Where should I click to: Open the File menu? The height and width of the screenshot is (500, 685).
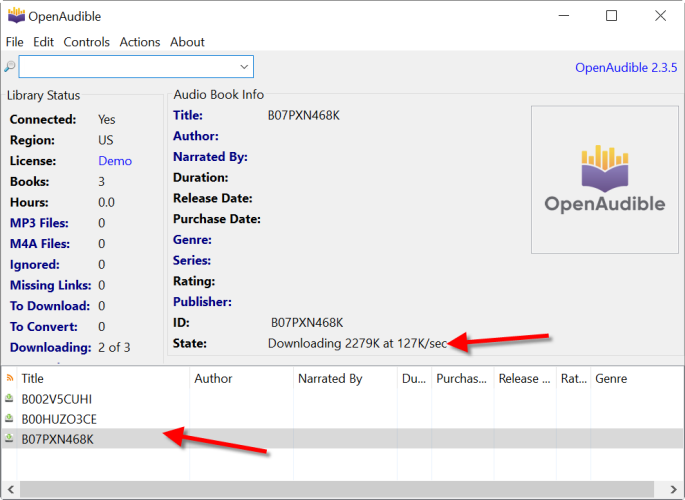(x=14, y=42)
